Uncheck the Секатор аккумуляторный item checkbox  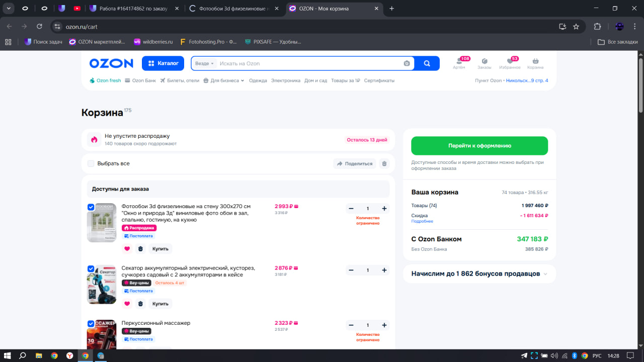click(x=91, y=268)
